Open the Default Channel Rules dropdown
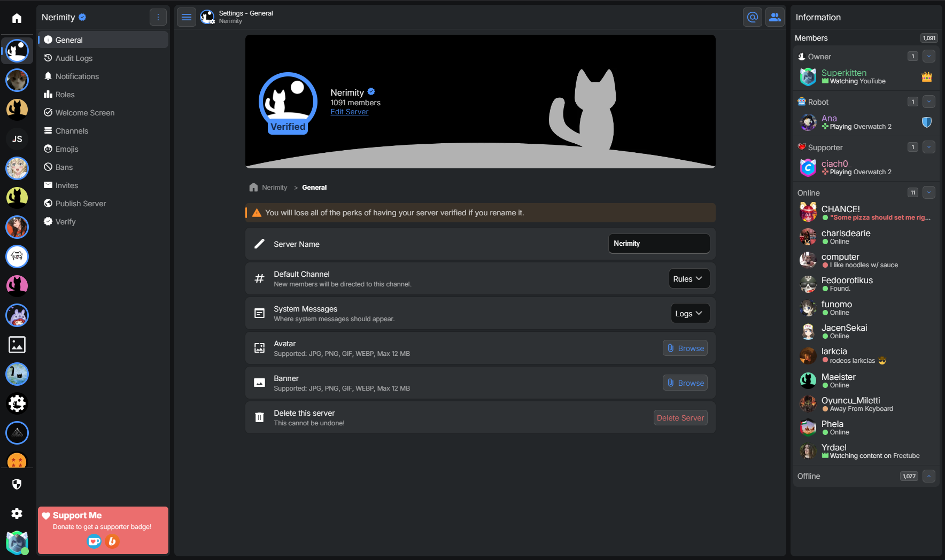 [x=688, y=278]
